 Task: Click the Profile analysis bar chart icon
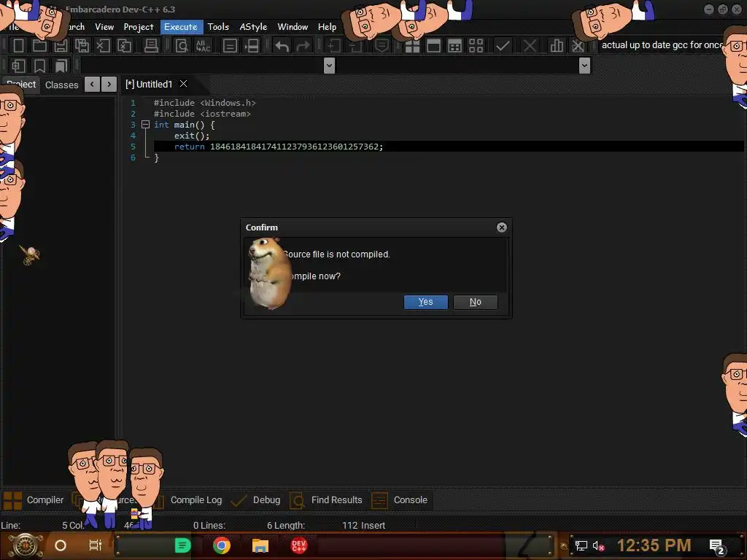[x=556, y=46]
